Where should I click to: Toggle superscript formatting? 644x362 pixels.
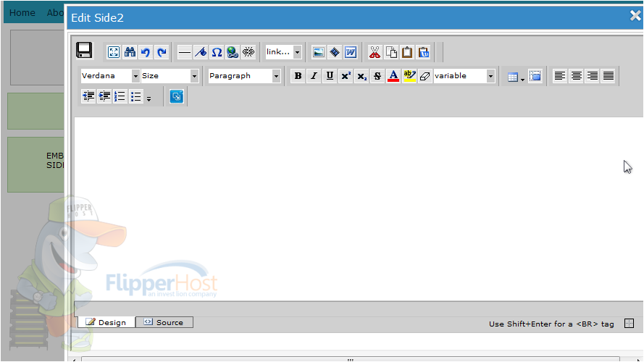click(x=346, y=76)
